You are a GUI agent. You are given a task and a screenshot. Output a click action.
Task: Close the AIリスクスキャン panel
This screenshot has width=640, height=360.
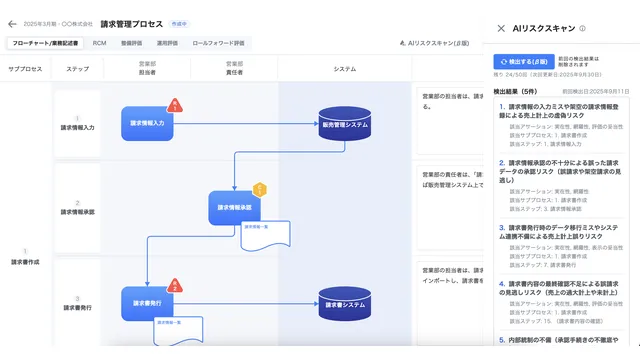point(501,28)
